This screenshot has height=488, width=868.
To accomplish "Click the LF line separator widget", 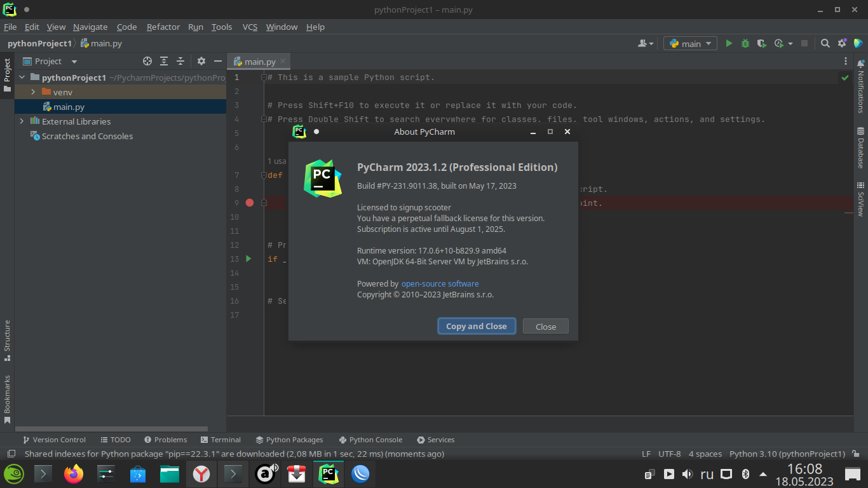I will point(646,454).
